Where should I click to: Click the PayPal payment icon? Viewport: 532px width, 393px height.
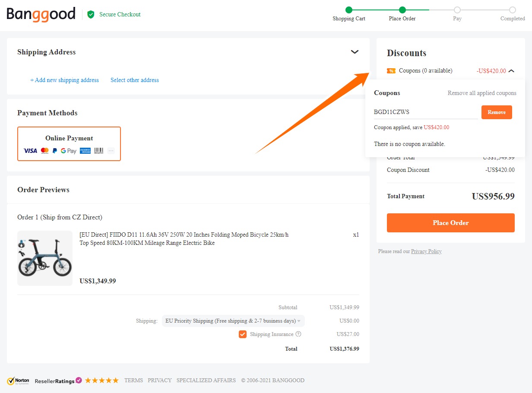point(55,151)
